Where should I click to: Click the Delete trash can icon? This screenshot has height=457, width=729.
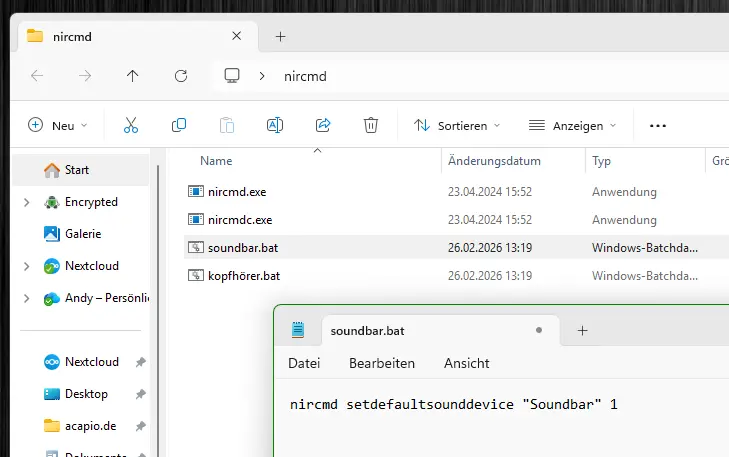click(x=371, y=125)
